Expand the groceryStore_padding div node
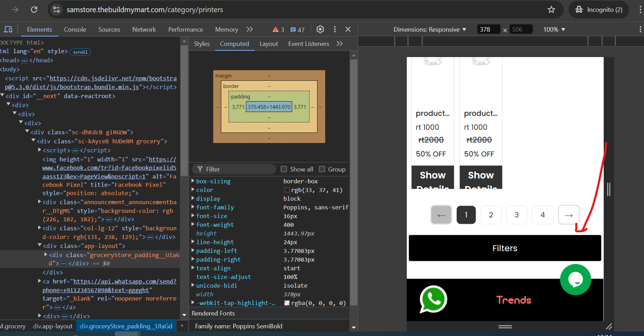 (46, 254)
